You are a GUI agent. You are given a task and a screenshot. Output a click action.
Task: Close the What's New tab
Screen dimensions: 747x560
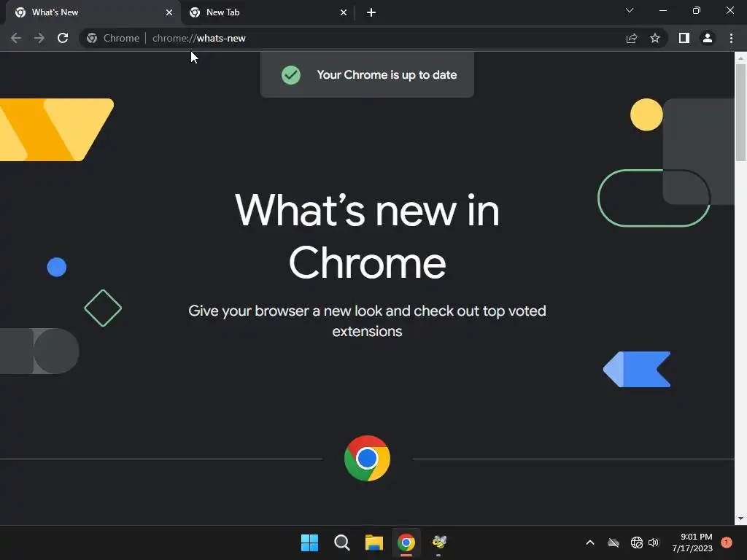[169, 12]
